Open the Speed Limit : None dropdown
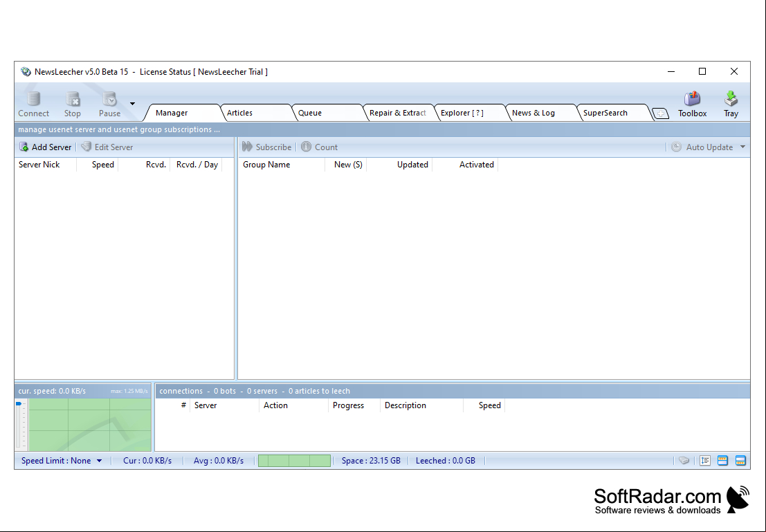The height and width of the screenshot is (532, 766). coord(62,461)
